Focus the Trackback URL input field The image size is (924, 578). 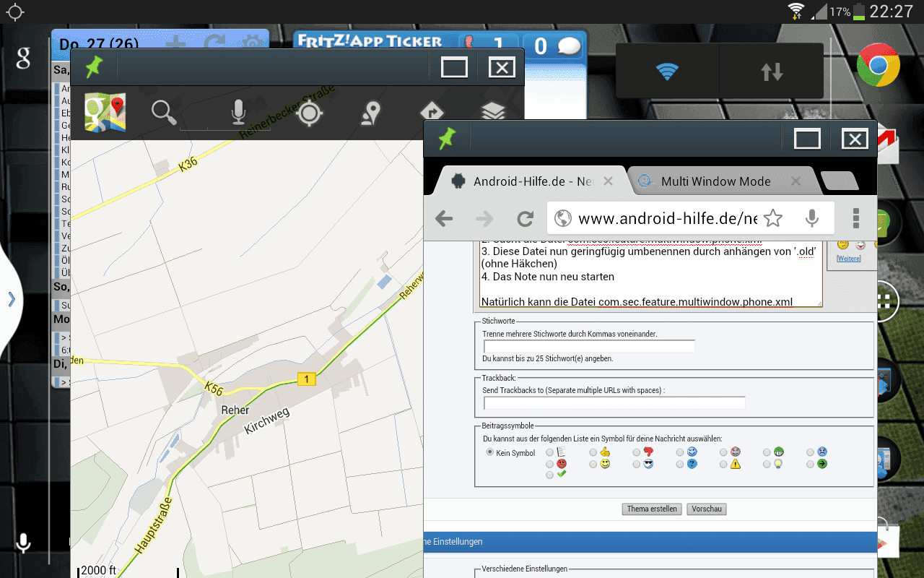614,403
